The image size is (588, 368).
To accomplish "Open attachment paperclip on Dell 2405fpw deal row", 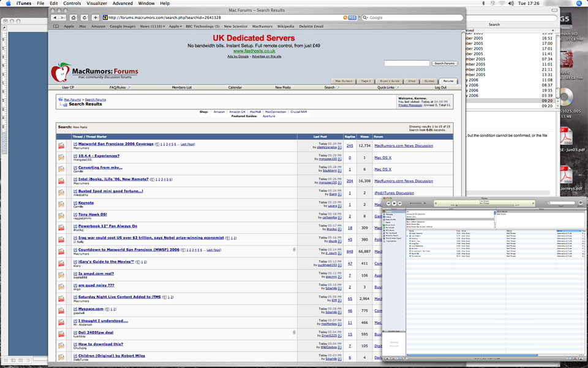I will (294, 332).
